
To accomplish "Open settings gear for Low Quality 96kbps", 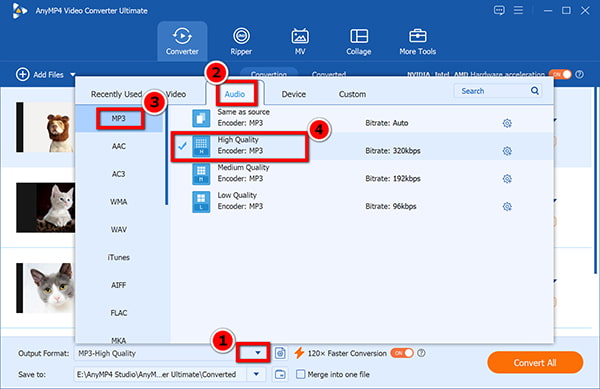I will tap(507, 207).
